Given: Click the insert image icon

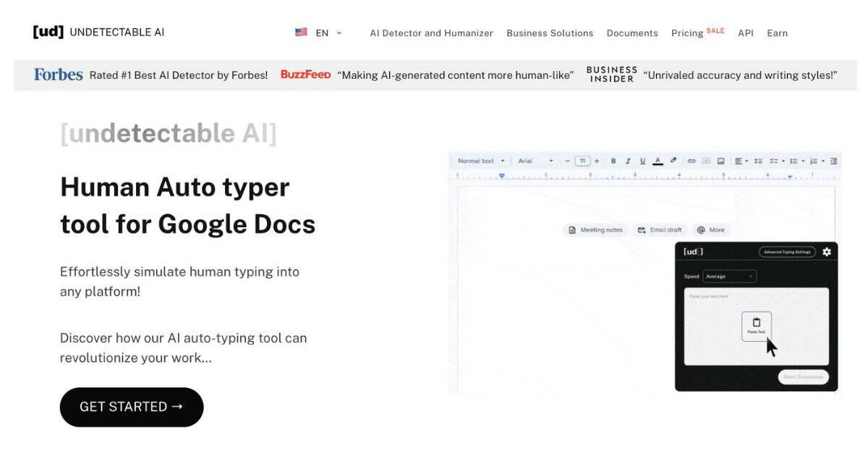Looking at the screenshot, I should 720,161.
